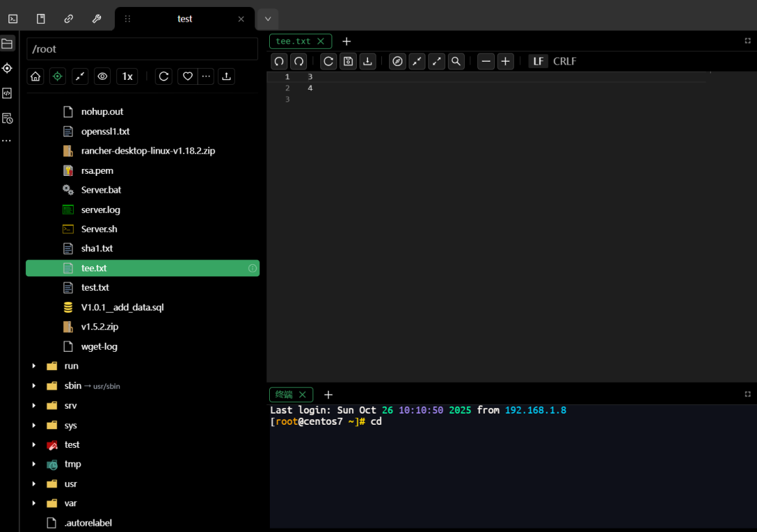Image resolution: width=757 pixels, height=532 pixels.
Task: Click the green locate target icon in file toolbar
Action: 57,76
